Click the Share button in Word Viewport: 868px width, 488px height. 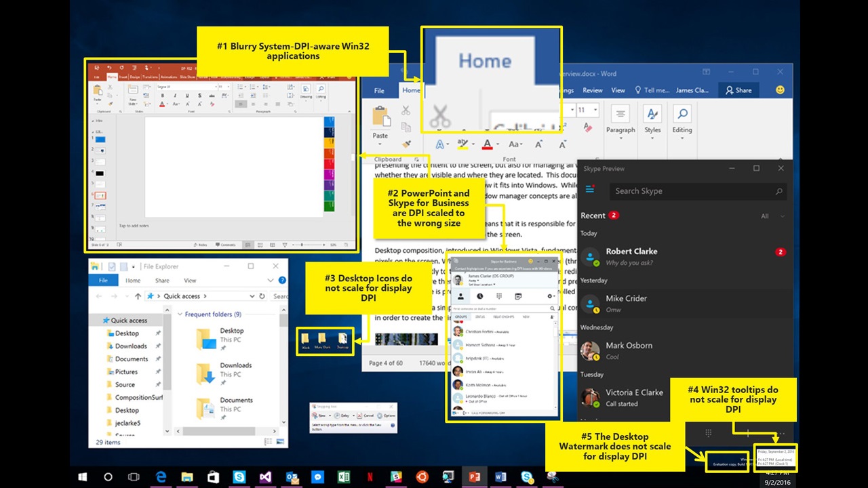[x=738, y=89]
